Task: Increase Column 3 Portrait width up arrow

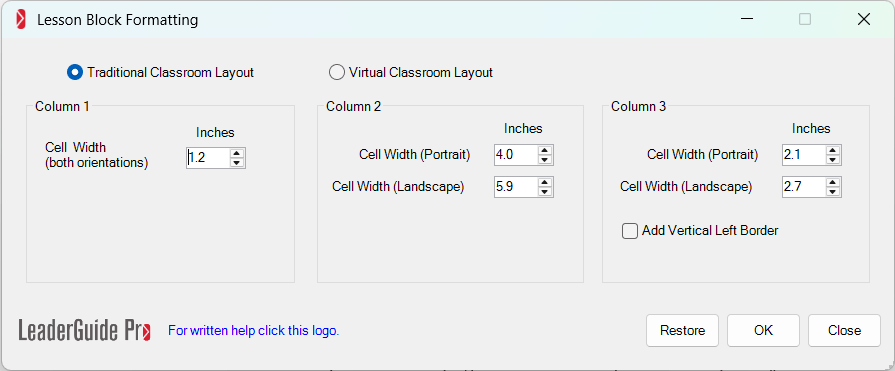Action: pos(833,150)
